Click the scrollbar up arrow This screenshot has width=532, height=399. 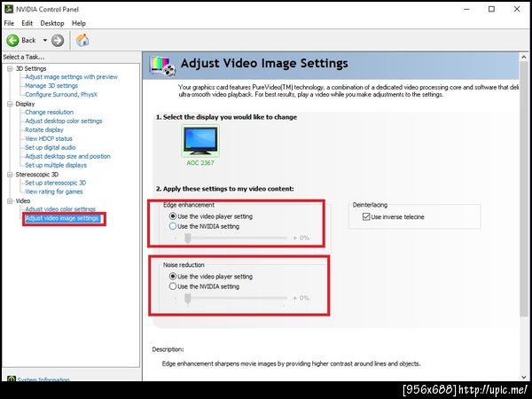pos(523,57)
